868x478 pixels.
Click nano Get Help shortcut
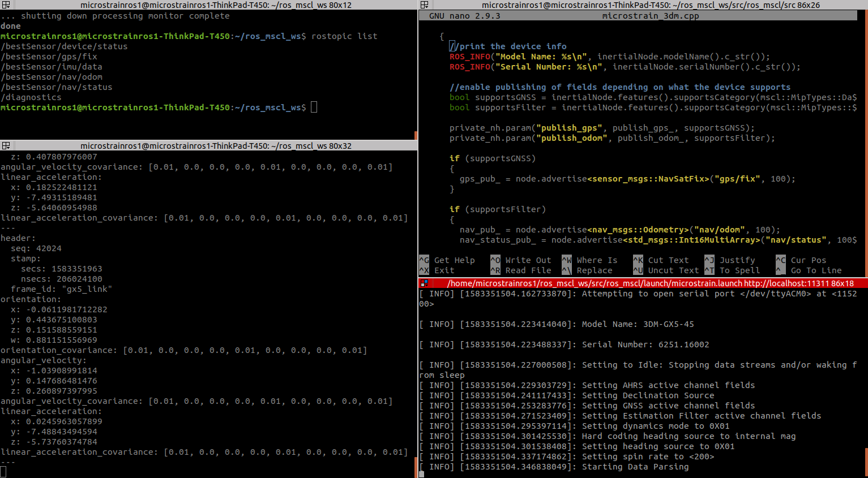click(447, 260)
